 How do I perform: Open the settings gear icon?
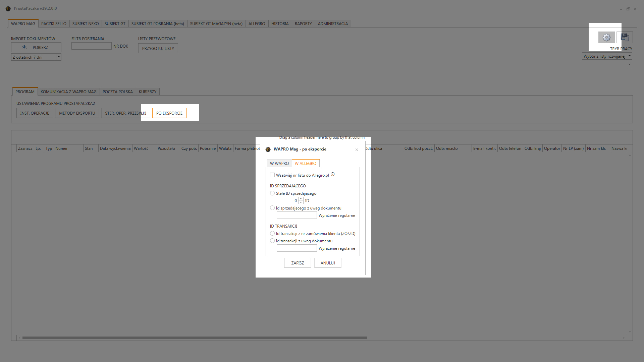tap(606, 38)
